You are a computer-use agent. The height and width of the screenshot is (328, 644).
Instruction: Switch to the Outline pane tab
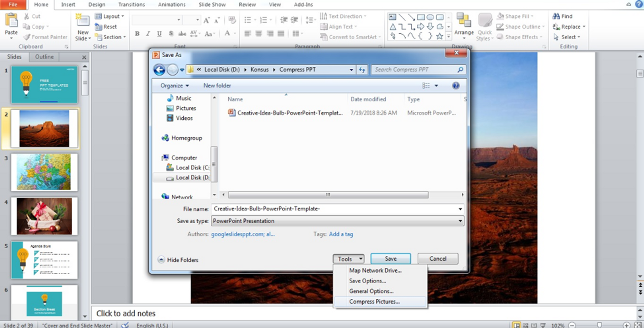(44, 57)
